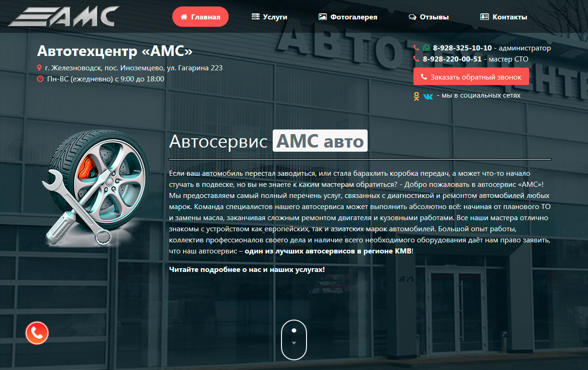Click the AMC logo in header
This screenshot has width=588, height=370.
pos(64,16)
